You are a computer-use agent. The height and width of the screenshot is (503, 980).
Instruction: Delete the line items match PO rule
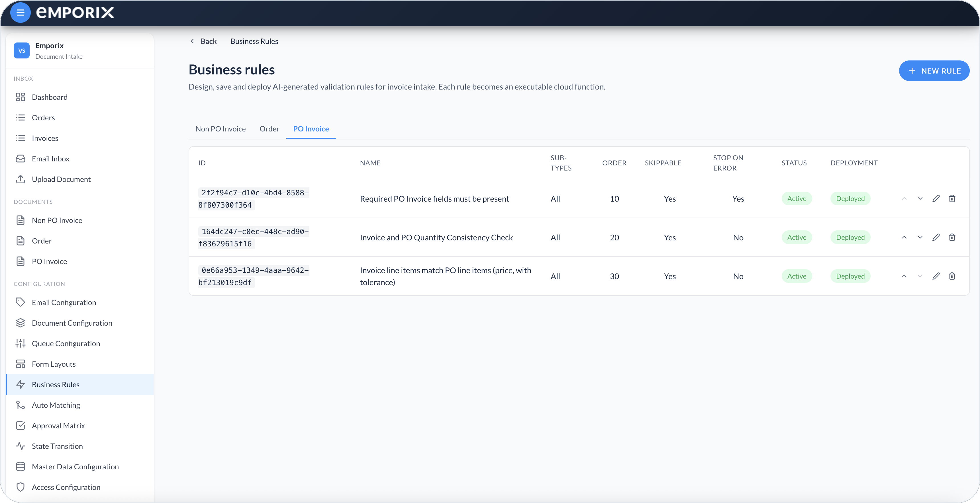[952, 276]
